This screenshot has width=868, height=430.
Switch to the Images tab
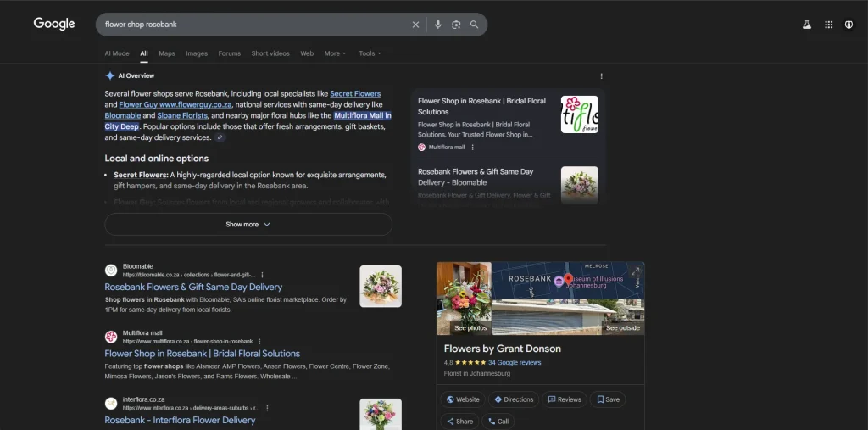click(x=197, y=53)
